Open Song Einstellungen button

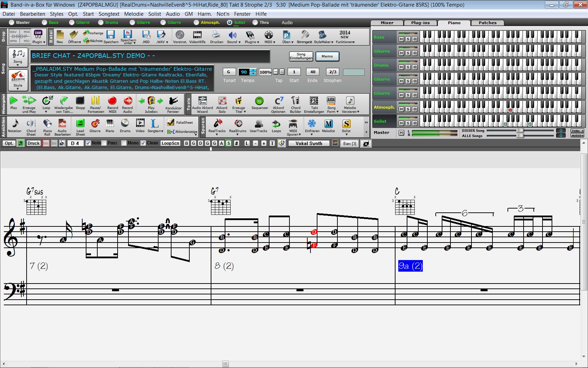[x=301, y=56]
